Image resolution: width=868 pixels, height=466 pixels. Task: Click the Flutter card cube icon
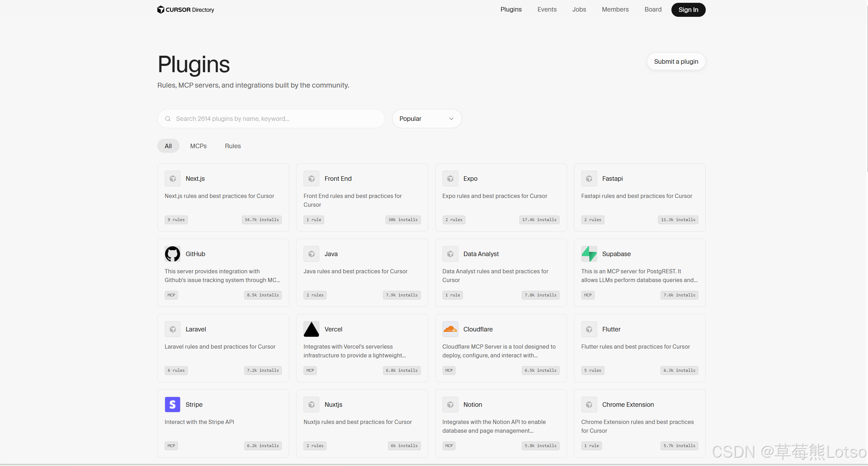click(589, 329)
